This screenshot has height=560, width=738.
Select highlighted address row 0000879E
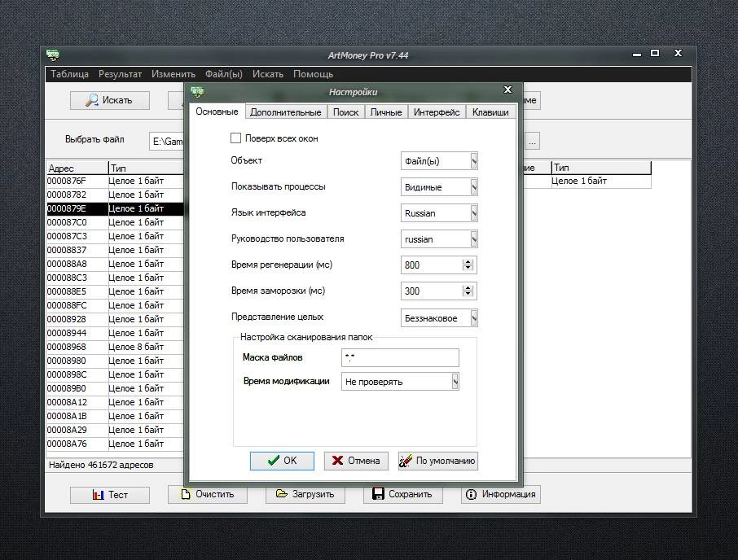[115, 208]
